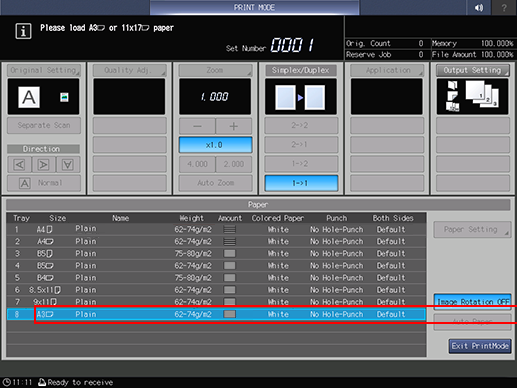The height and width of the screenshot is (388, 517).
Task: Increase zoom with the plus button
Action: point(234,126)
